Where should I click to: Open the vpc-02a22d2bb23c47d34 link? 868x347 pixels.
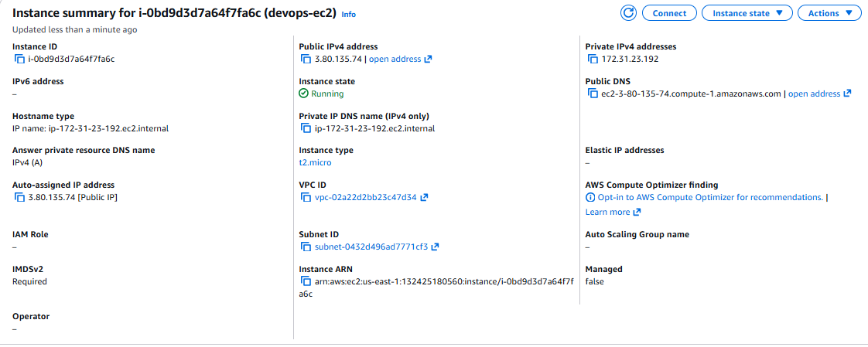coord(365,198)
